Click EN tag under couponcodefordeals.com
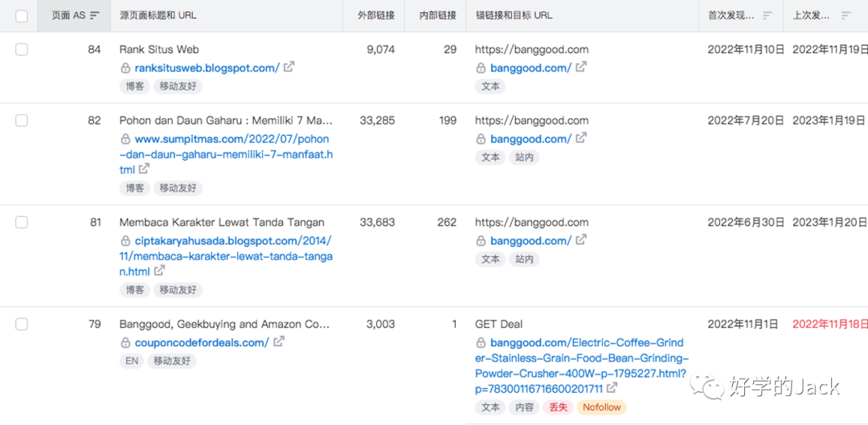The image size is (868, 425). [132, 361]
